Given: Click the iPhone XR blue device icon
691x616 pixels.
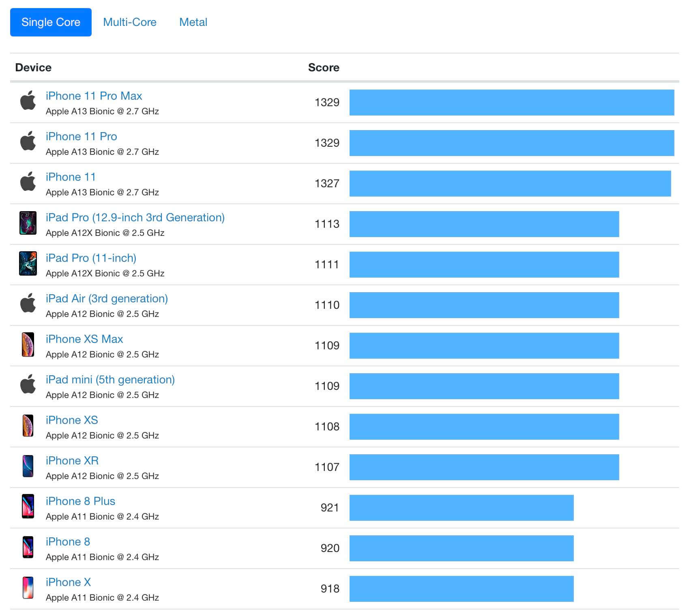Looking at the screenshot, I should click(x=28, y=466).
